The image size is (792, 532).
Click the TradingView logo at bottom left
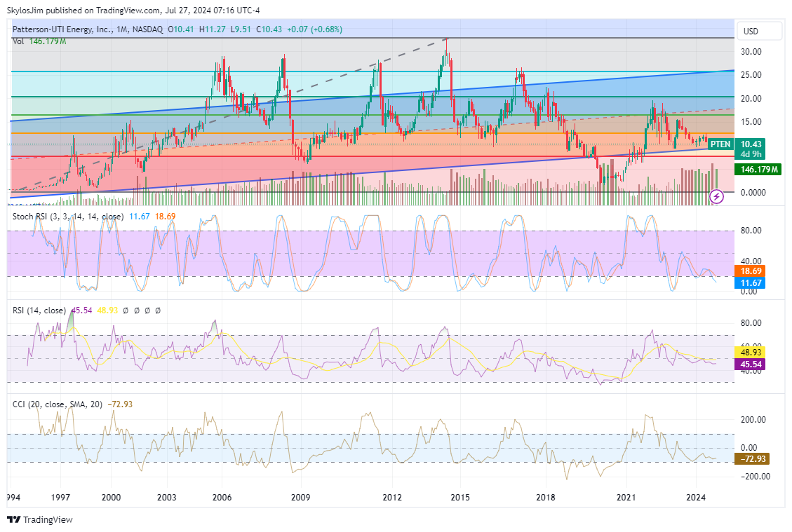click(x=40, y=519)
